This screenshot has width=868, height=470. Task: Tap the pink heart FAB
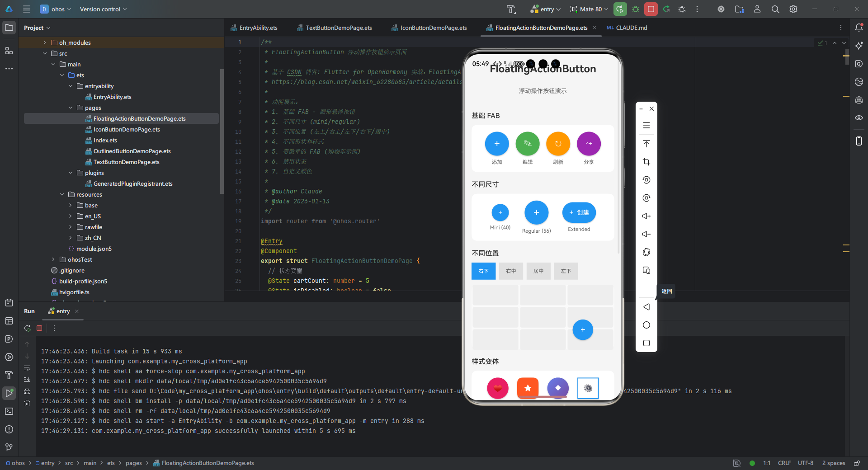[x=498, y=388]
